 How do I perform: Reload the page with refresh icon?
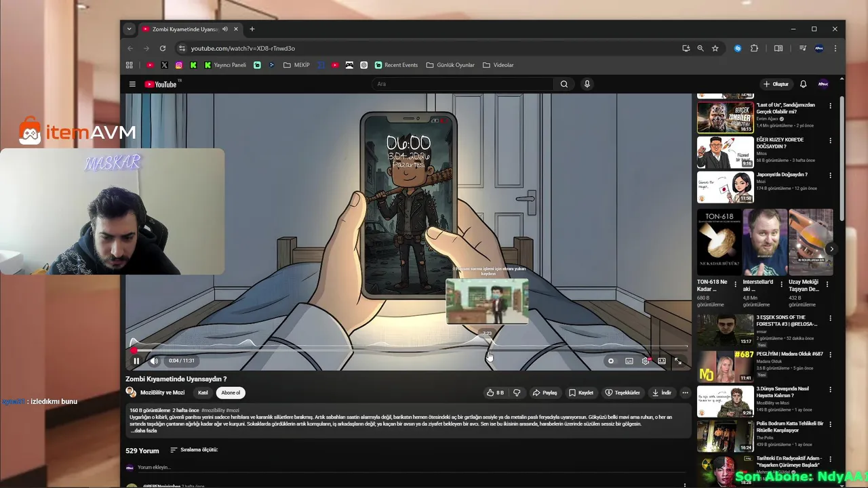point(163,48)
